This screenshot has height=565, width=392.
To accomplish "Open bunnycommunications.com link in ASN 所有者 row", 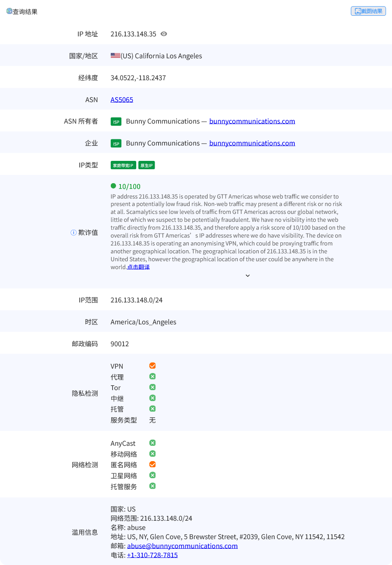I will (x=252, y=121).
